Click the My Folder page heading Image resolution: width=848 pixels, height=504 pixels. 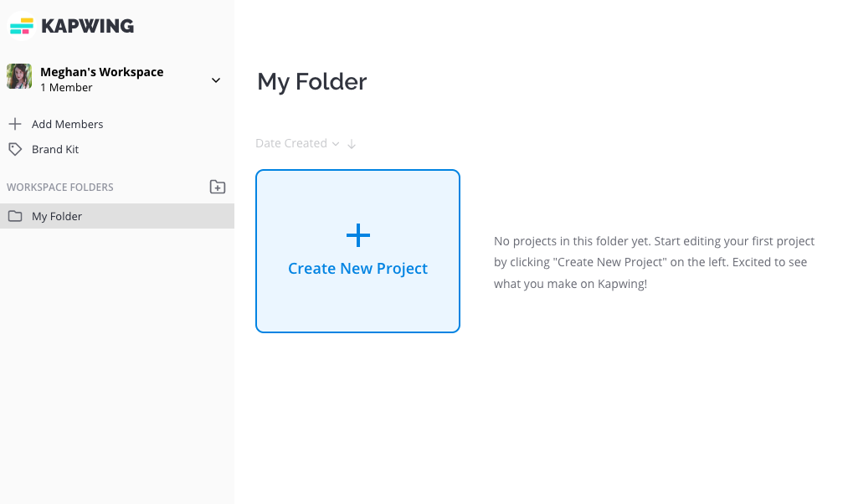[311, 81]
